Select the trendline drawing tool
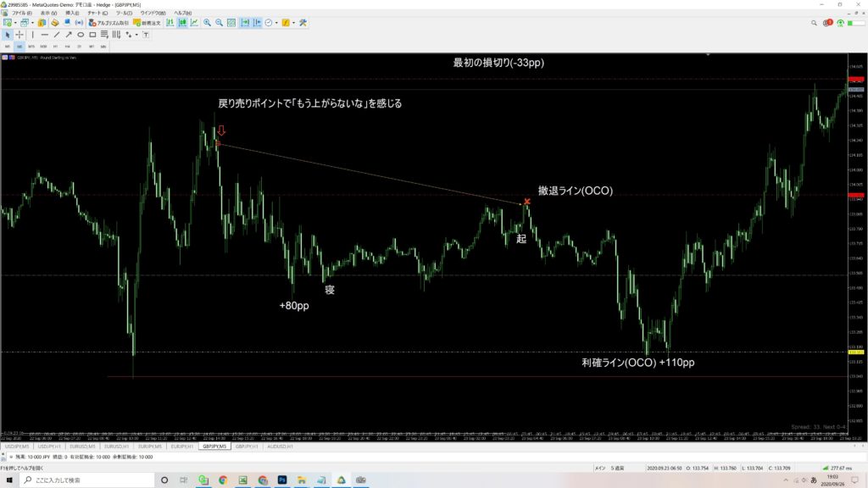The width and height of the screenshot is (868, 488). (x=56, y=35)
